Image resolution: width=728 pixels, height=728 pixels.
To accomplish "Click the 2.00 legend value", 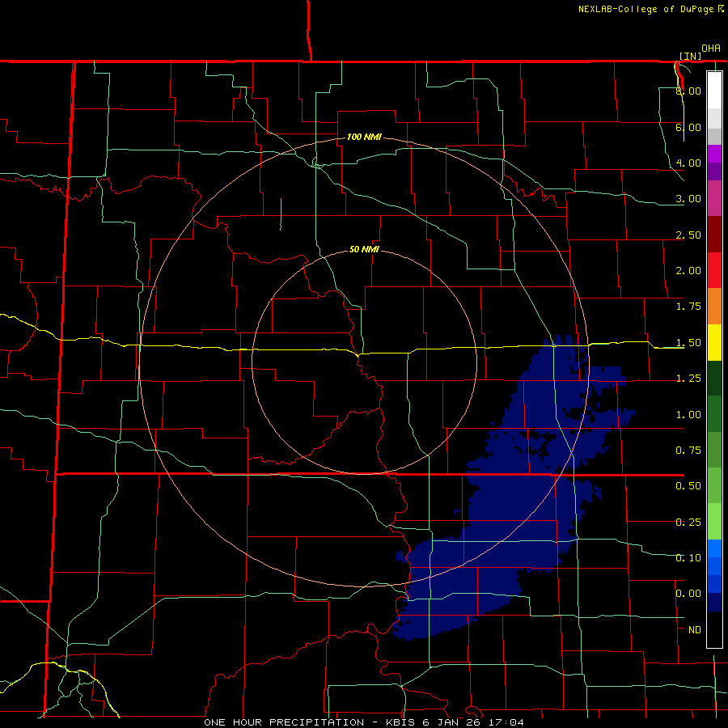I will pos(688,271).
